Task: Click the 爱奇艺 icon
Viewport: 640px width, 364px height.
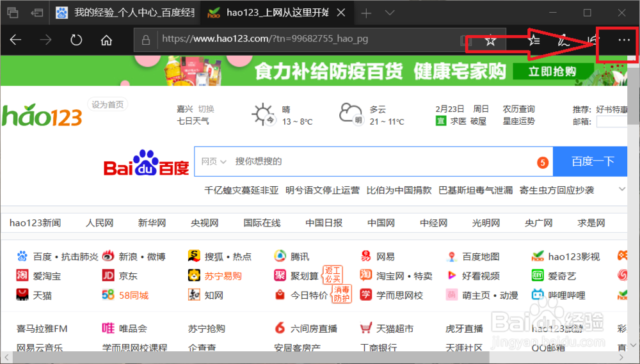Action: pyautogui.click(x=538, y=276)
